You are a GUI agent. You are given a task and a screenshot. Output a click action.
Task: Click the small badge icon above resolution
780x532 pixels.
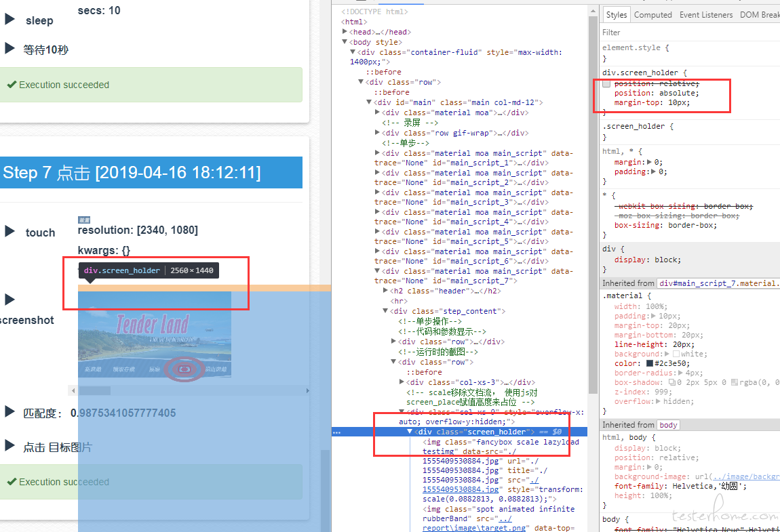(x=84, y=220)
